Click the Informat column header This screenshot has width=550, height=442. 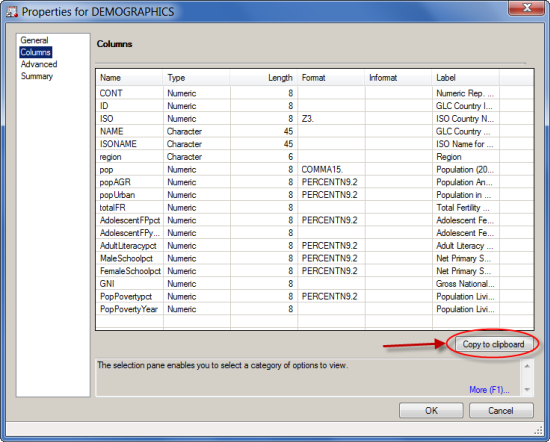(398, 78)
